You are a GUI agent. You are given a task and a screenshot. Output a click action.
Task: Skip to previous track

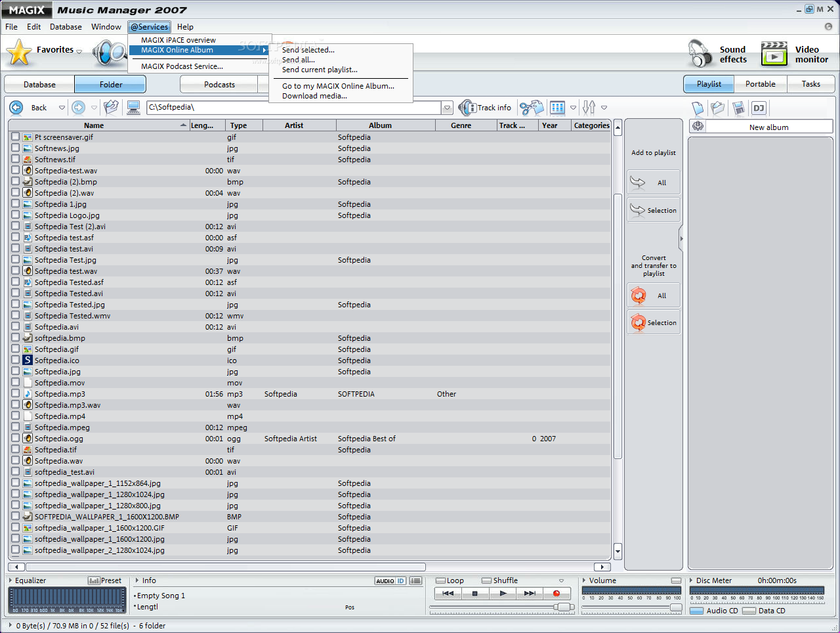(x=448, y=593)
